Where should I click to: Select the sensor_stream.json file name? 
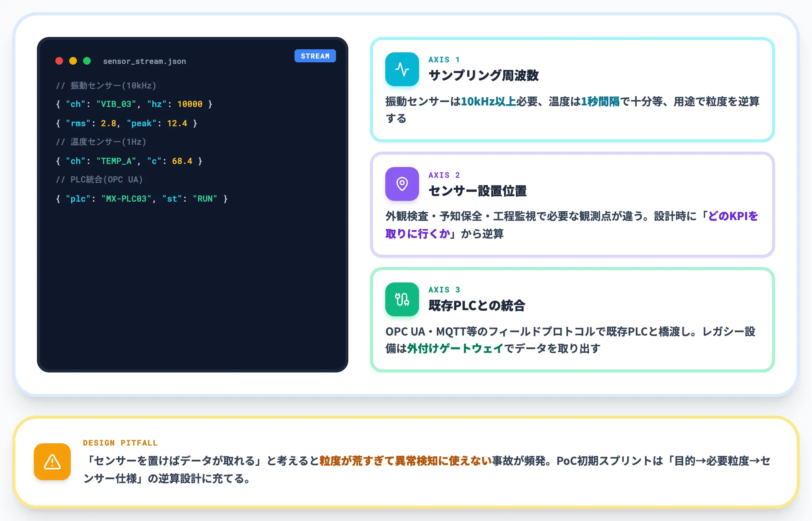pyautogui.click(x=145, y=61)
